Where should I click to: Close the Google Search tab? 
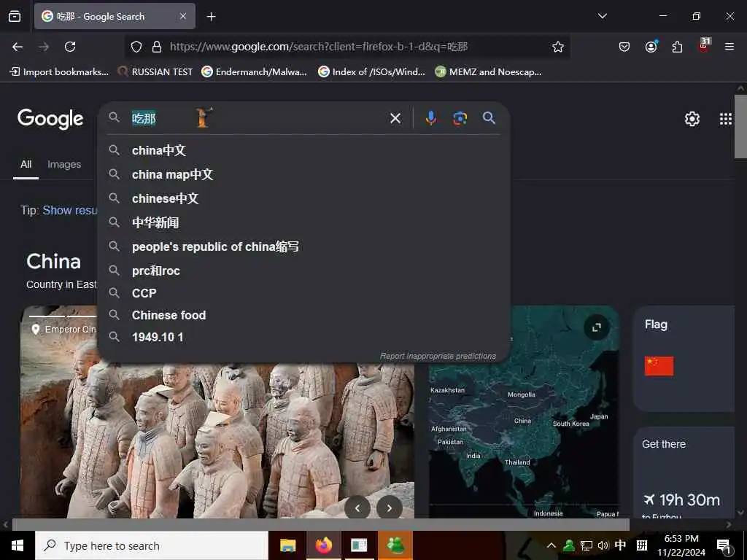point(183,16)
